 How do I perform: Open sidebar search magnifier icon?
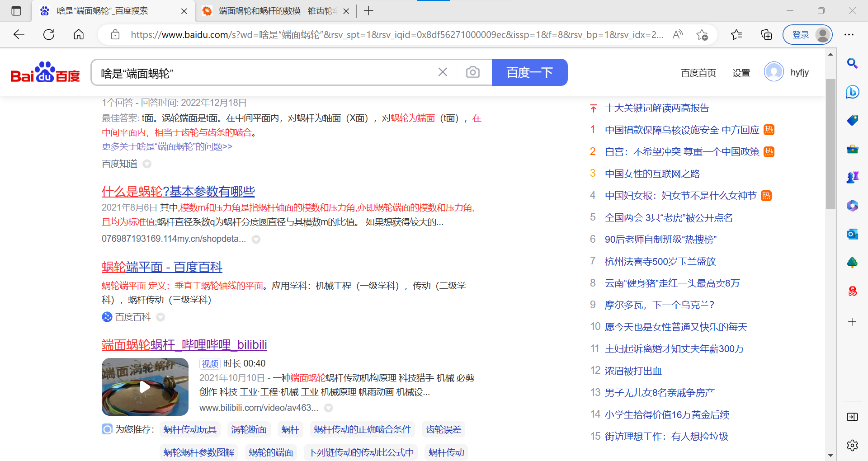[x=852, y=63]
